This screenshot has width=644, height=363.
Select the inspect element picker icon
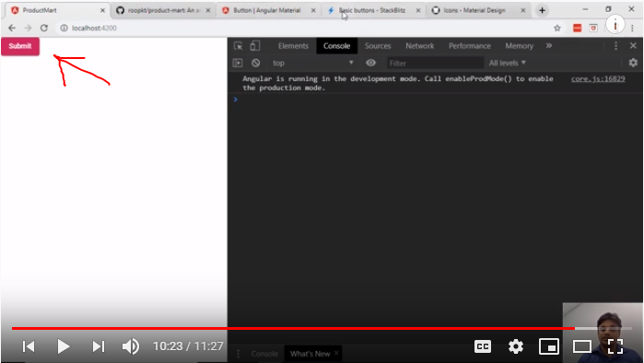click(239, 46)
